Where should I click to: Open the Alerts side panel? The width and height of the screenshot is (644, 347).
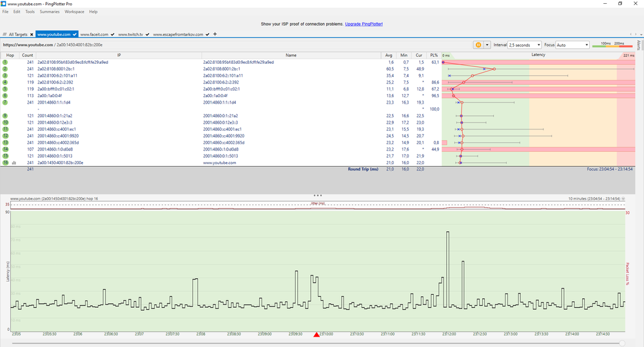[x=639, y=44]
